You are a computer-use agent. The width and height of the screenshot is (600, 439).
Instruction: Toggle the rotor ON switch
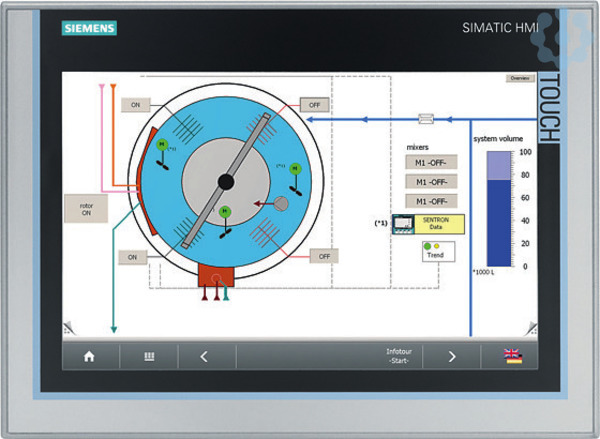(x=86, y=207)
